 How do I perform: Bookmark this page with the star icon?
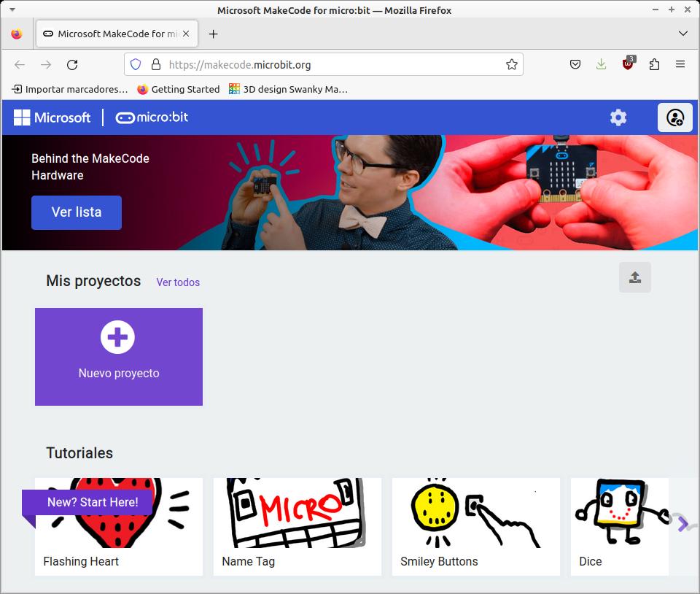tap(512, 64)
